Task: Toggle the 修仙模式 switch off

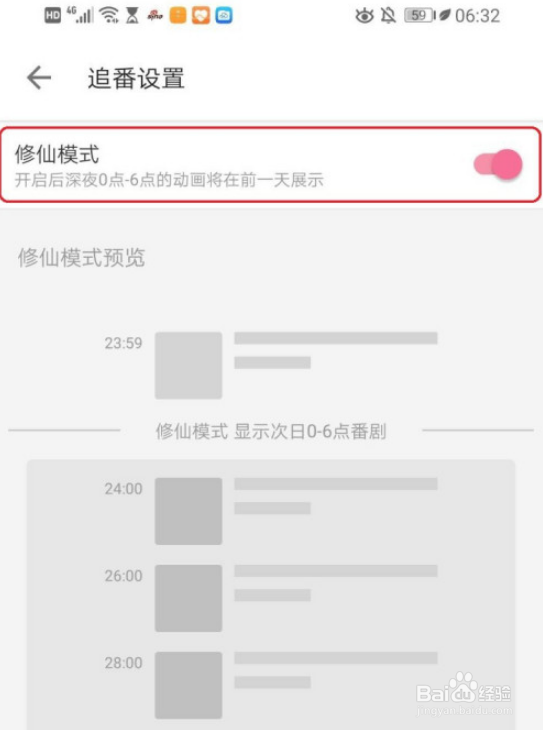Action: pos(498,164)
